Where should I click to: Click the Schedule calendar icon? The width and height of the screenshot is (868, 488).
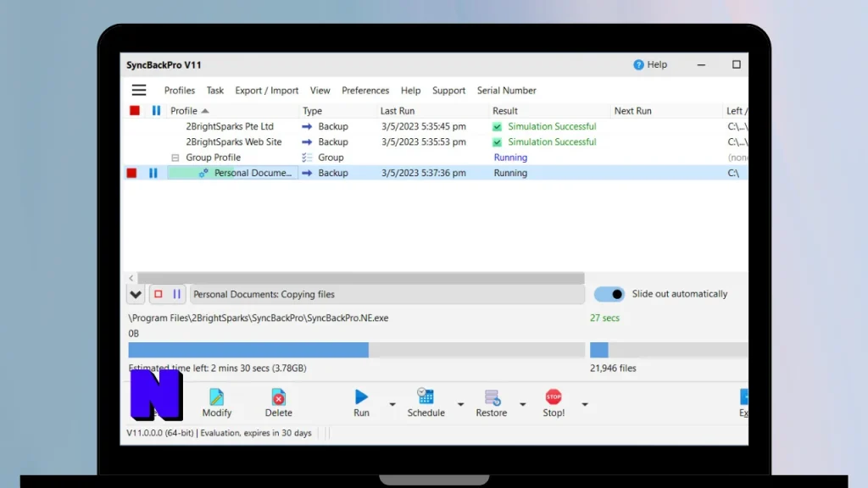pyautogui.click(x=426, y=396)
